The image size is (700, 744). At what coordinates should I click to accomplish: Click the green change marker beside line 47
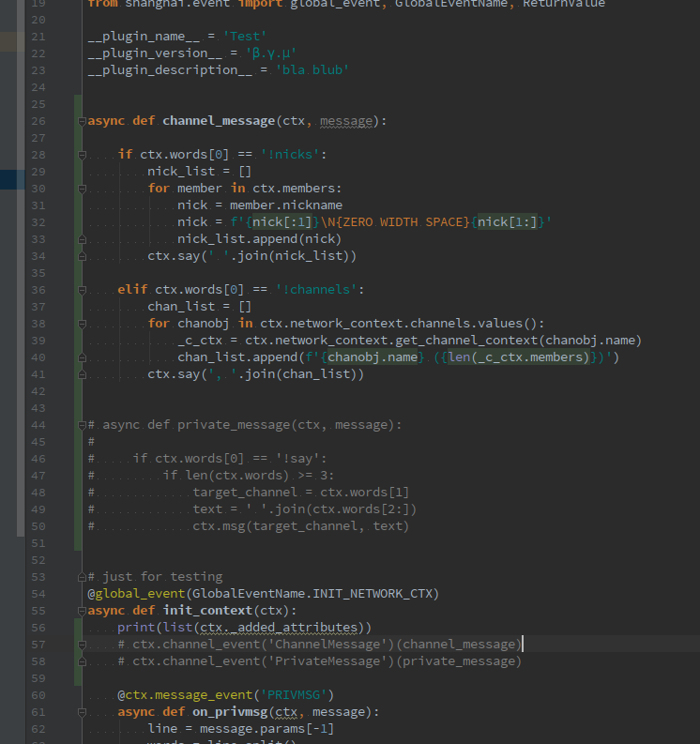[76, 476]
